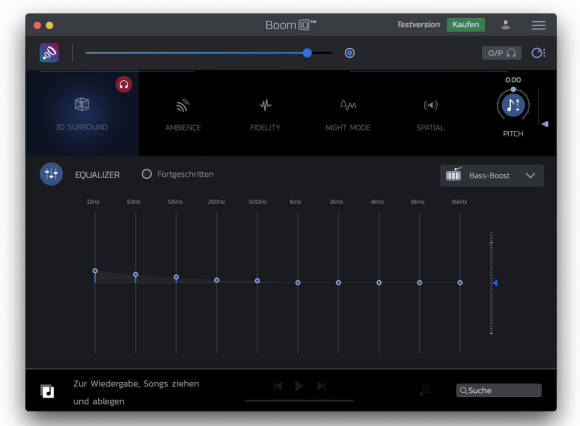Select the 3D Surround effect
This screenshot has width=580, height=426.
point(82,113)
